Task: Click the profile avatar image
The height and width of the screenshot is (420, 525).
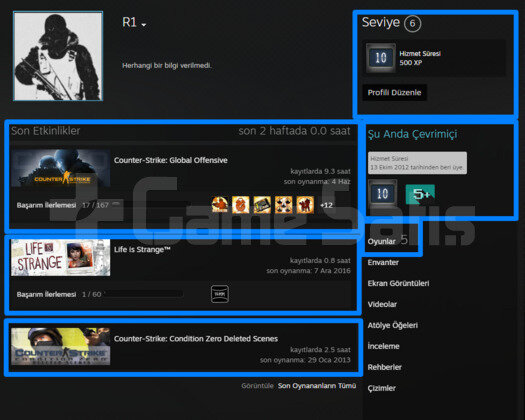Action: coord(58,56)
